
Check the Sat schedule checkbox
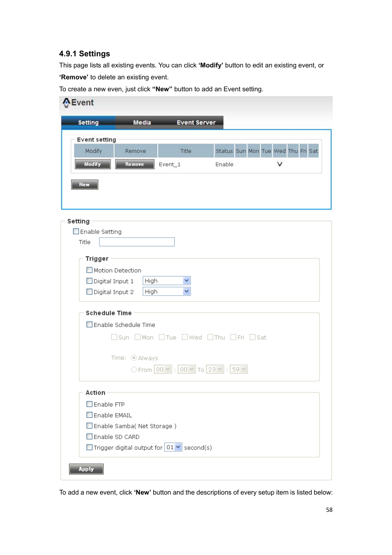tap(253, 337)
